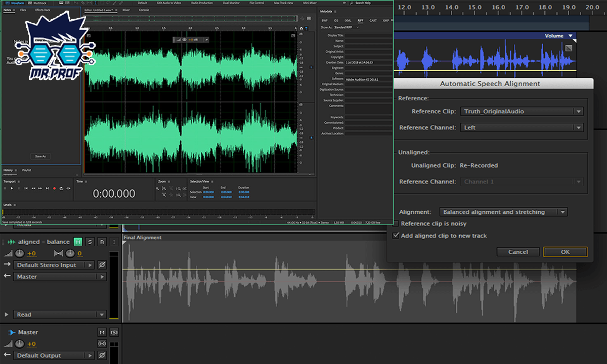This screenshot has height=364, width=607.
Task: Toggle polarity reverse on Default Stereo Input
Action: pos(102,265)
